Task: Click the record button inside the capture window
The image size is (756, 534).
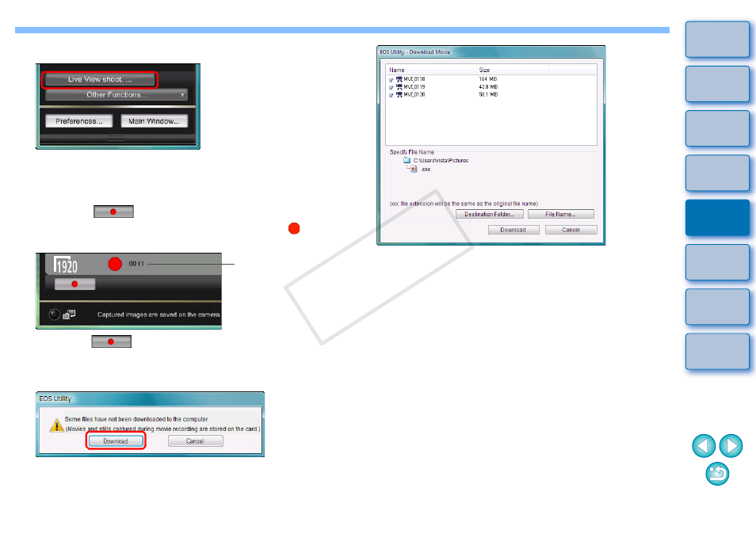Action: click(74, 284)
